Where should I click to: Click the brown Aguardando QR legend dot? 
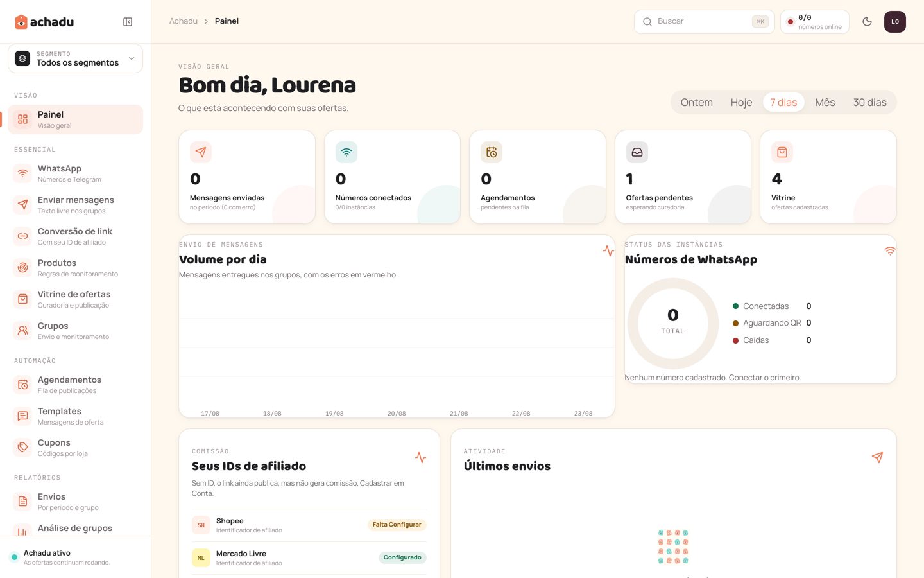click(x=735, y=323)
